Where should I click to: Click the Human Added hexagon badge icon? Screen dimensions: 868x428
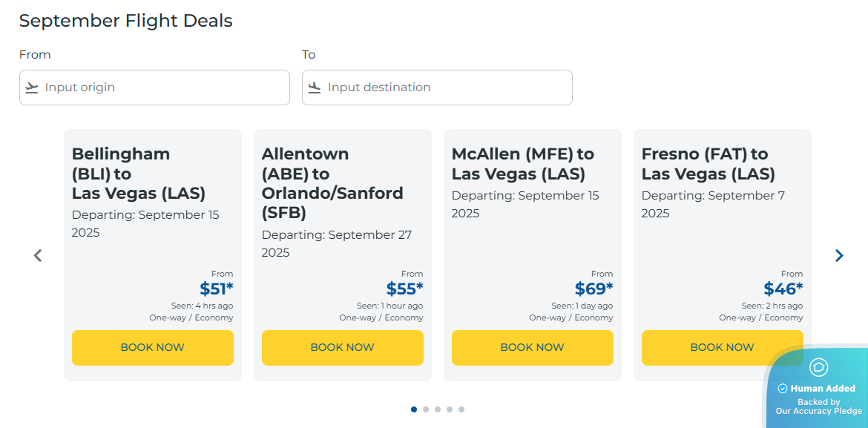point(818,368)
